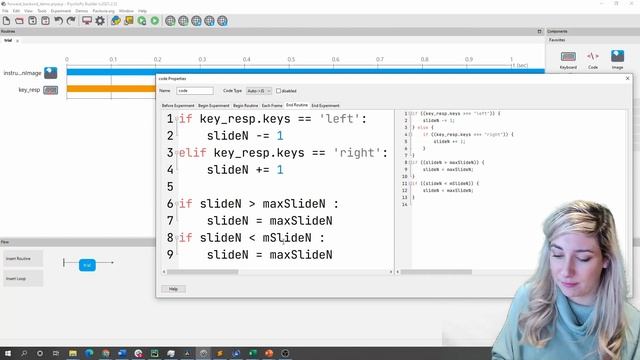Click the Save experiment icon
Viewport: 640px width, 360px height.
(x=32, y=21)
